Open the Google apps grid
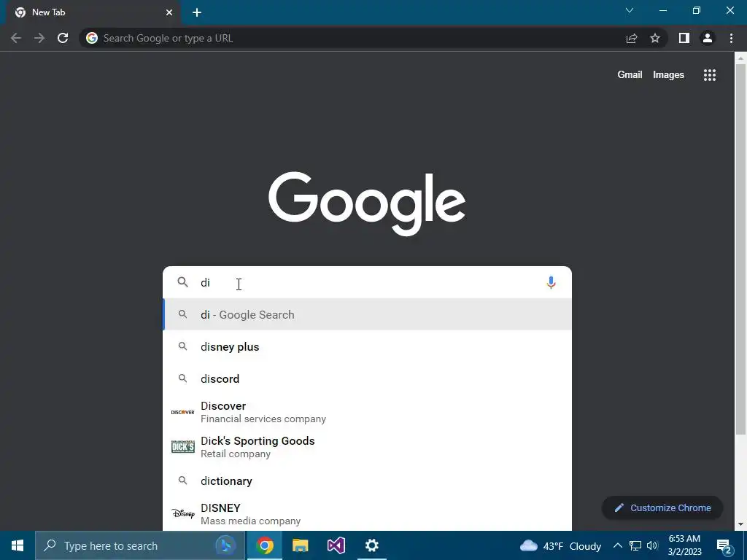Image resolution: width=747 pixels, height=560 pixels. pos(710,75)
